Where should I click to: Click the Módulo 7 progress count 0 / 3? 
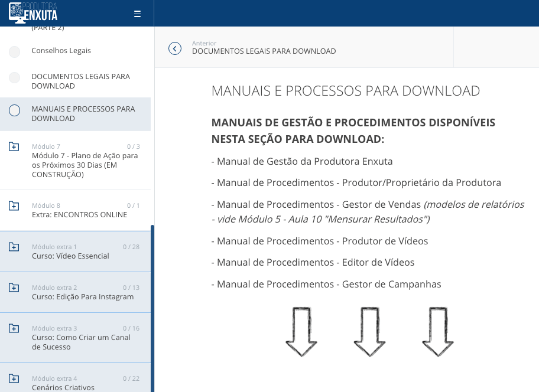point(134,146)
